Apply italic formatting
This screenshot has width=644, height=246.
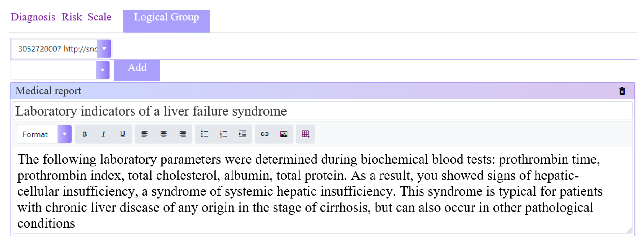[x=103, y=134]
